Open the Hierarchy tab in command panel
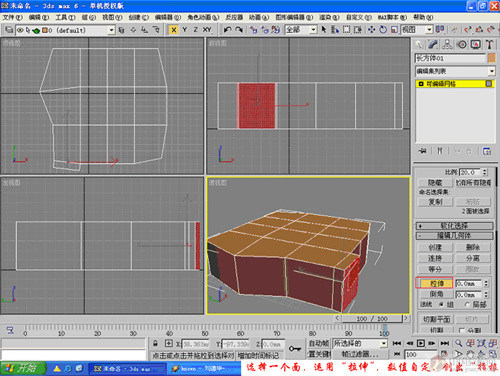This screenshot has width=500, height=376. point(447,44)
